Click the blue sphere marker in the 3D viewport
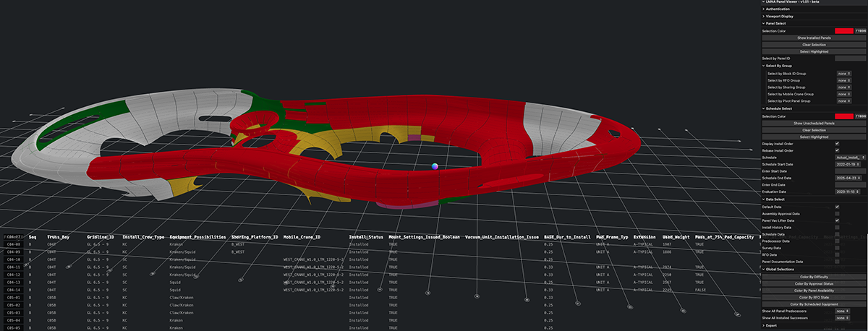 click(x=435, y=166)
